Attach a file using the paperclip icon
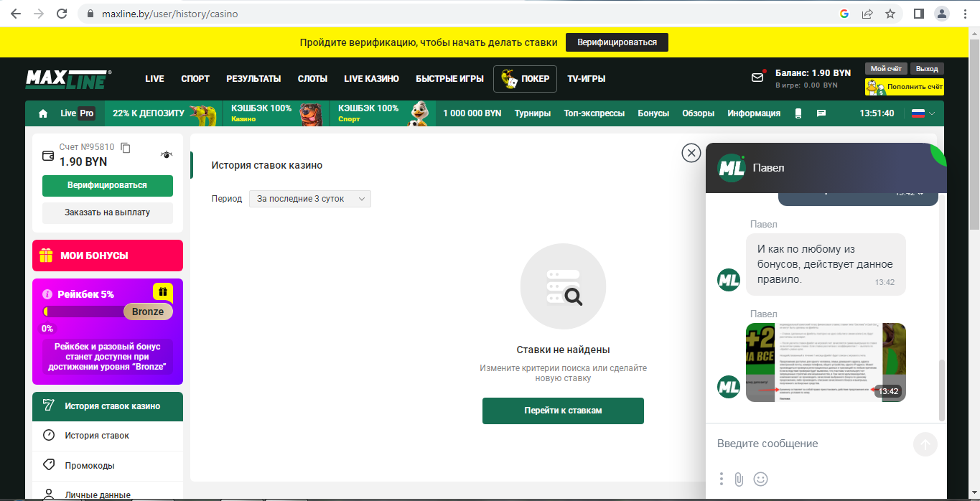This screenshot has width=980, height=501. click(739, 479)
